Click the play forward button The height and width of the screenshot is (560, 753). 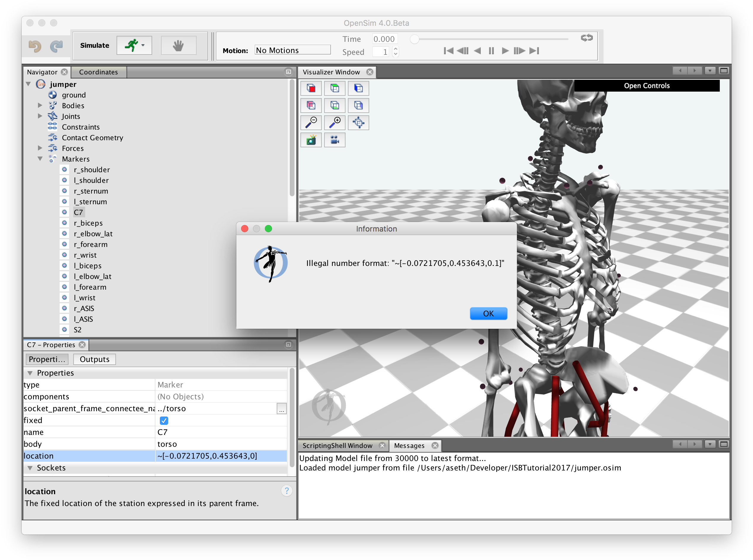point(504,51)
